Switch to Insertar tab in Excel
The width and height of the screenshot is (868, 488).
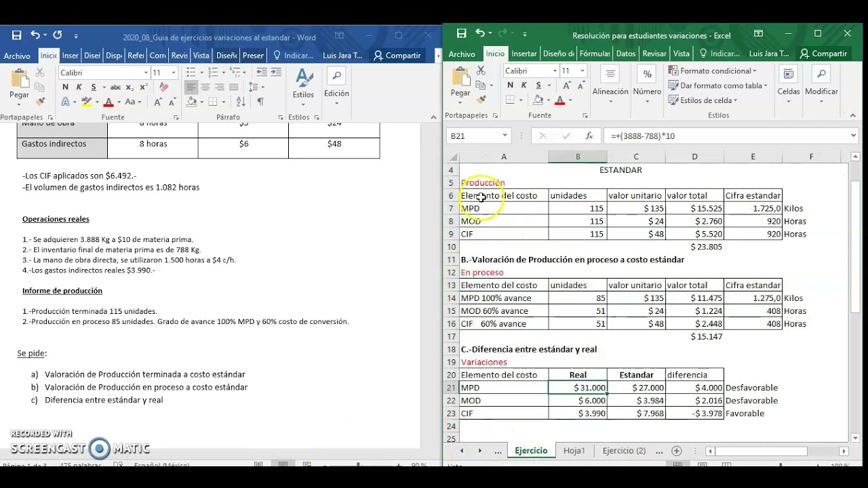[x=524, y=54]
